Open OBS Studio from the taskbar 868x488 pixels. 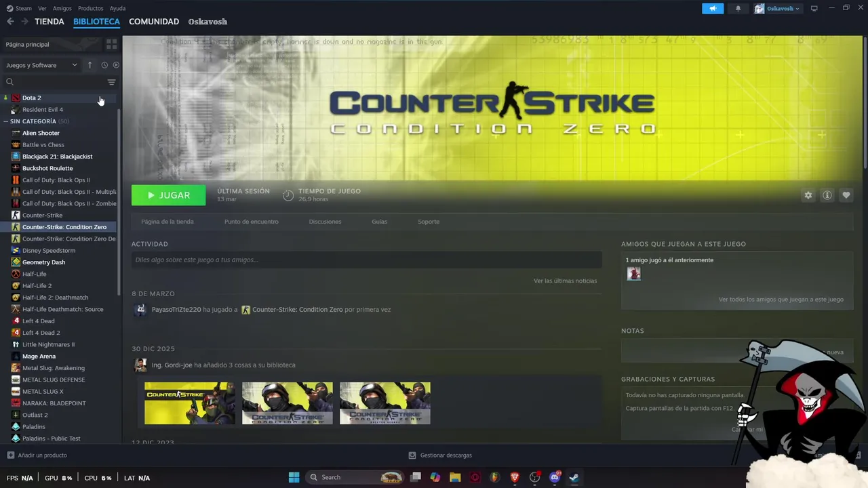tap(534, 477)
